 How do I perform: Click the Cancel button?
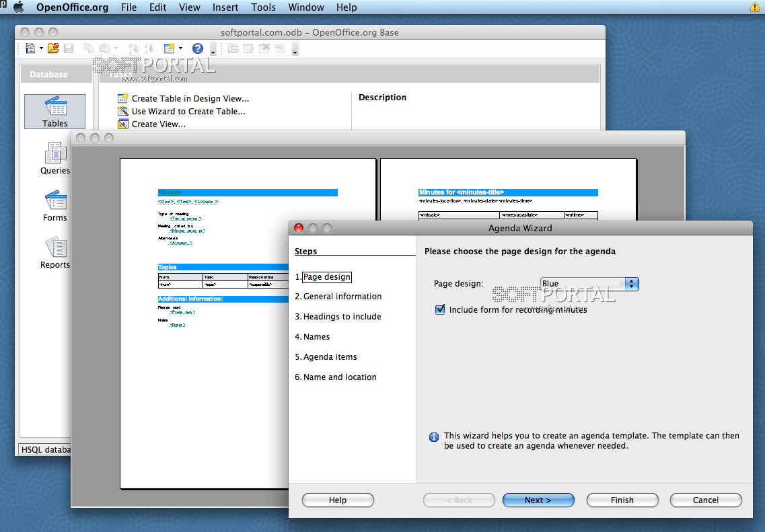click(706, 500)
